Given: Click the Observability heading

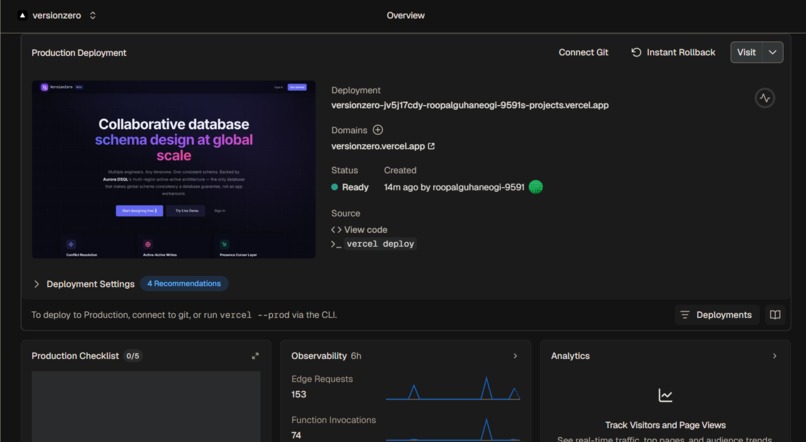Looking at the screenshot, I should [x=319, y=356].
